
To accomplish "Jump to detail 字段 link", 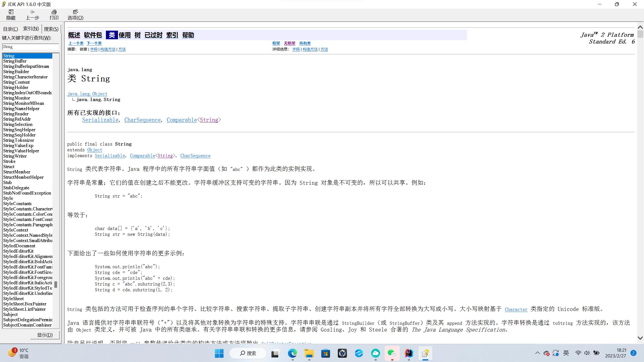I will [x=296, y=49].
